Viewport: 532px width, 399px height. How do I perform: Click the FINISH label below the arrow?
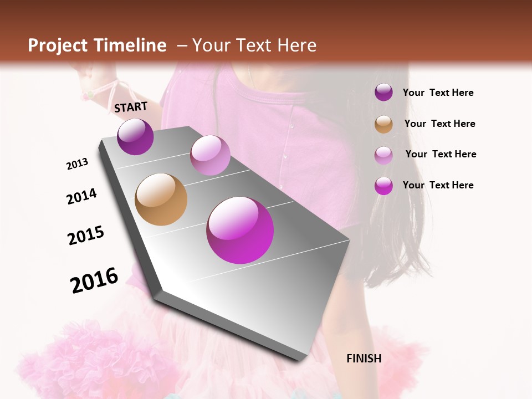(364, 359)
